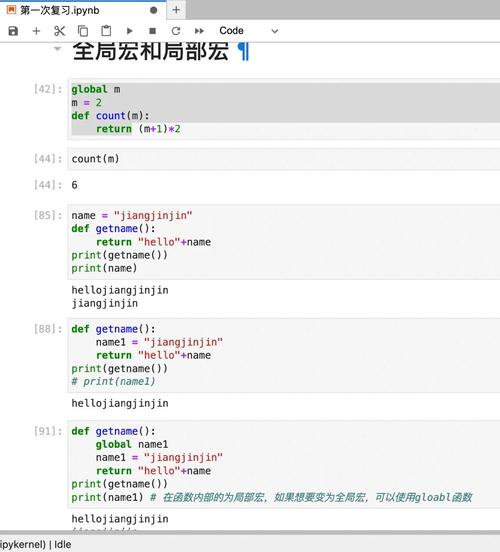Run the selected cell with the play icon

pos(129,31)
